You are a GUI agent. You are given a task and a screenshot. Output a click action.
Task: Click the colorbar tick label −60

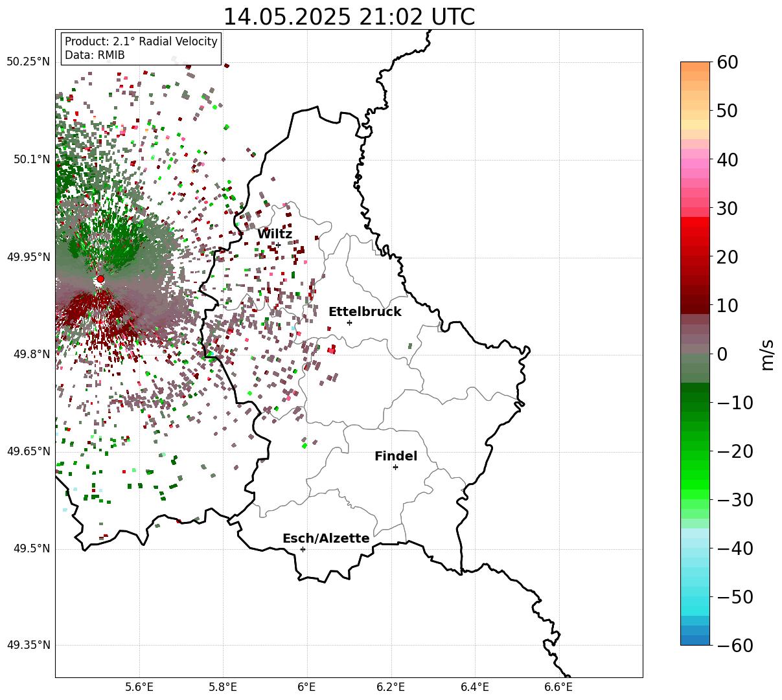point(735,646)
